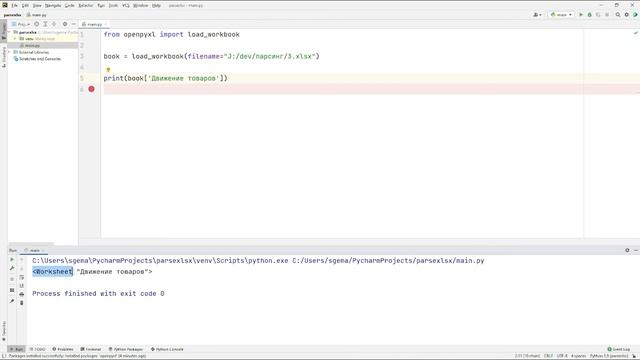The image size is (640, 360).
Task: Open the VCS menu
Action: pos(126,5)
